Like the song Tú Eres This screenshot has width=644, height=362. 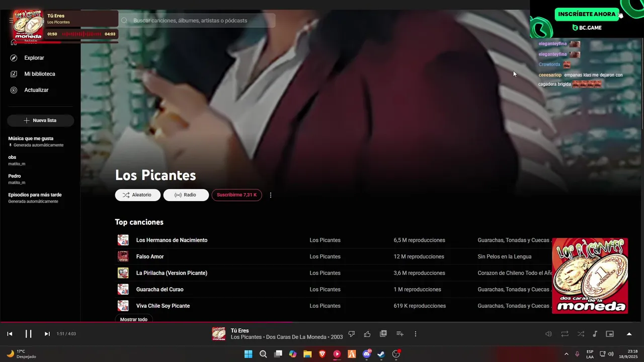click(367, 334)
